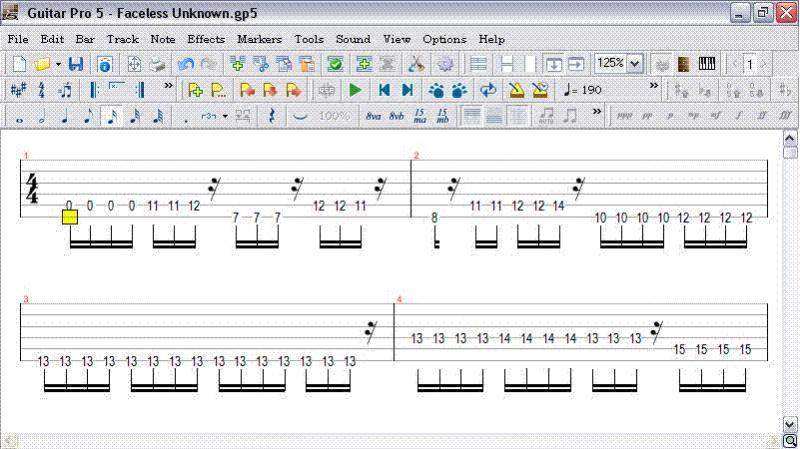Select the quarter note duration

coord(65,116)
